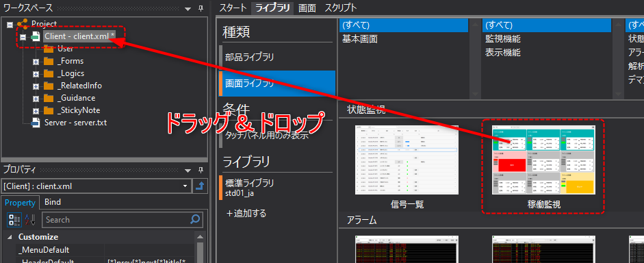Switch to the スタート tab
Image resolution: width=644 pixels, height=263 pixels.
233,8
